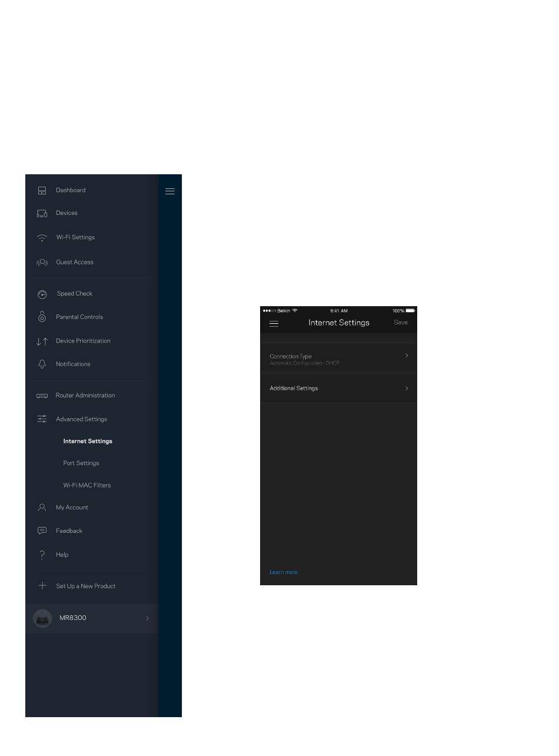
Task: Close sidebar using the hamburger icon beside Dashboard
Action: [x=170, y=191]
